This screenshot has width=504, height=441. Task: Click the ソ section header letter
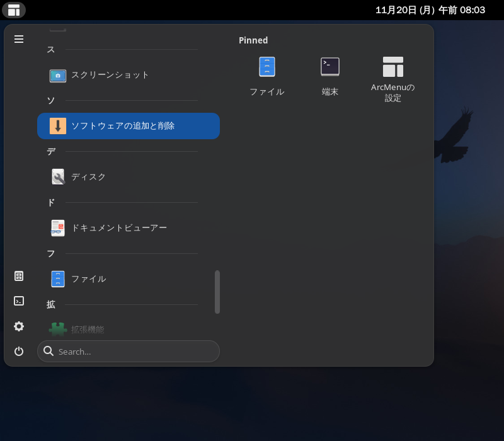(x=51, y=101)
